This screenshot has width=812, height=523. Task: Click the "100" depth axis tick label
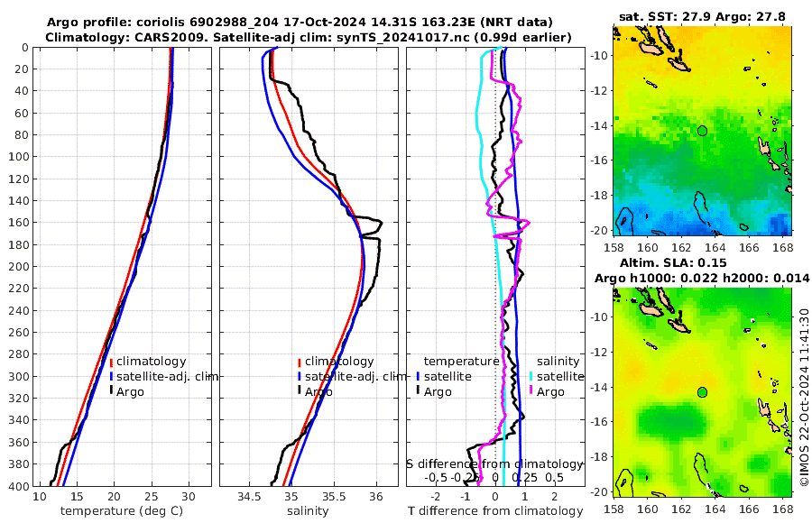[18, 156]
